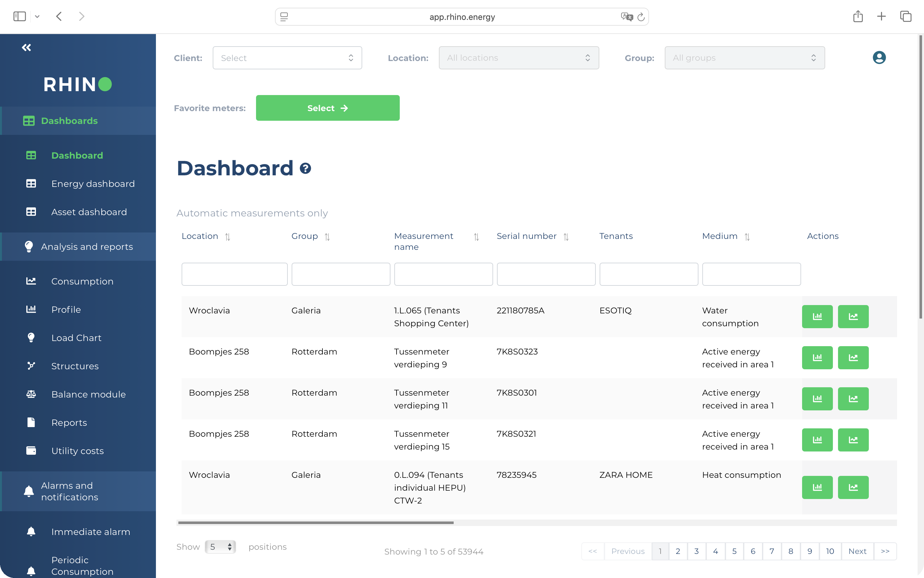This screenshot has width=924, height=578.
Task: Go to results page 2
Action: point(678,551)
